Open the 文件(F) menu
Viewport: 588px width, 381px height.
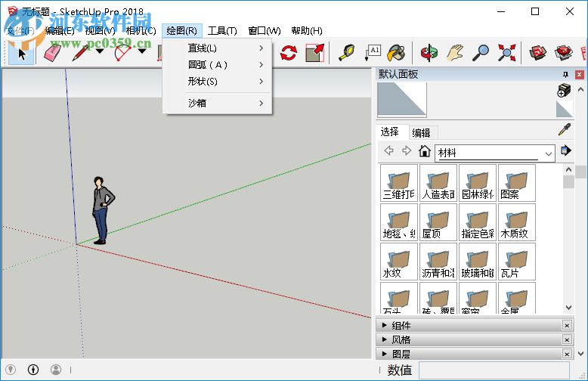pyautogui.click(x=20, y=31)
